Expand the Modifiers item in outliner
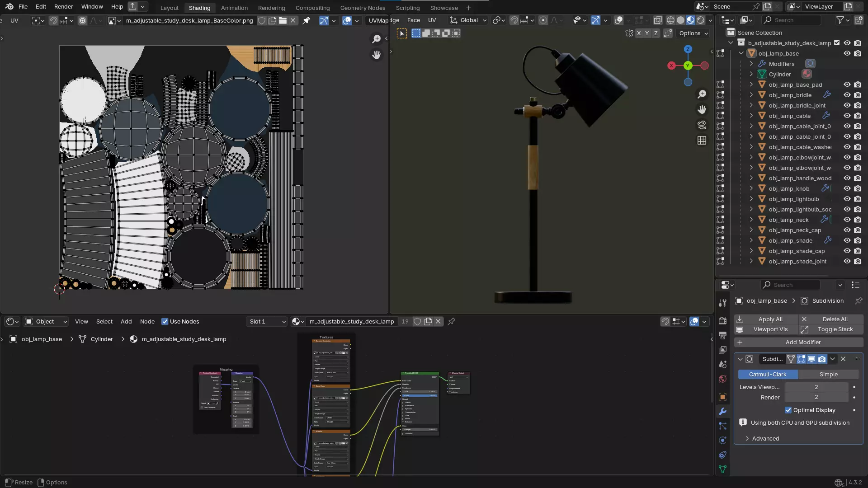 coord(751,64)
